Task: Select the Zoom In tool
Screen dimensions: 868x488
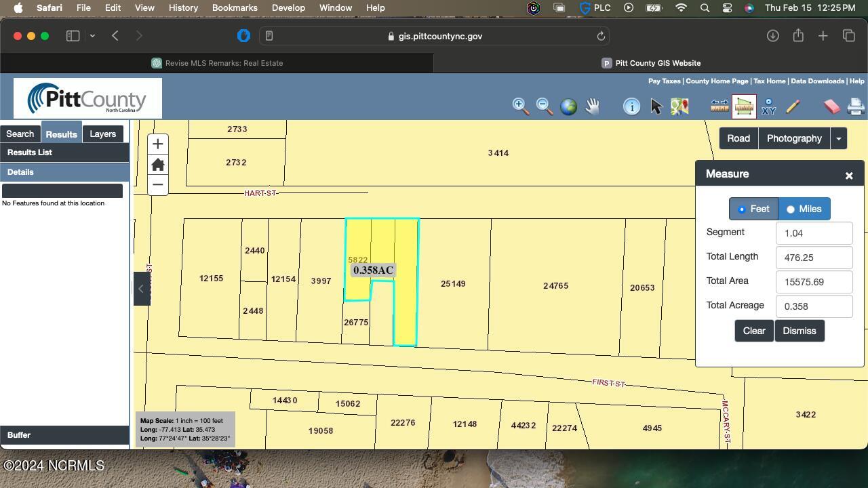Action: 519,106
